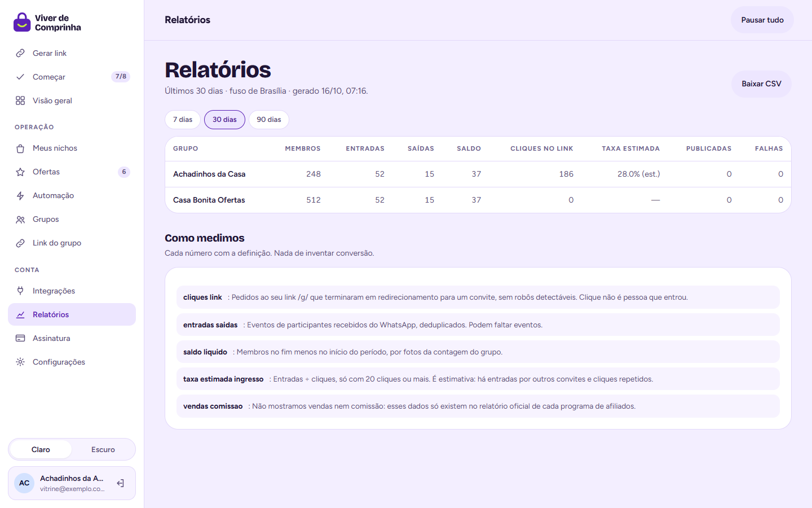This screenshot has width=812, height=508.
Task: Open the Ofertas section
Action: coord(72,172)
